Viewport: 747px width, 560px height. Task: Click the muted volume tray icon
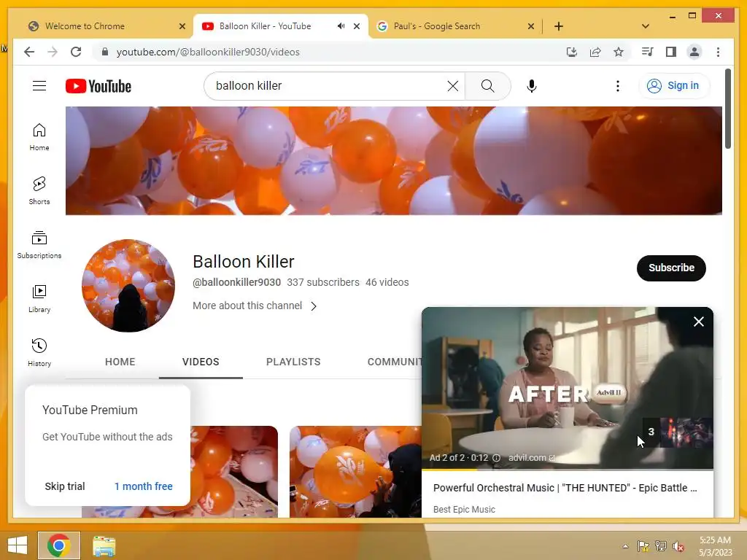(x=678, y=546)
